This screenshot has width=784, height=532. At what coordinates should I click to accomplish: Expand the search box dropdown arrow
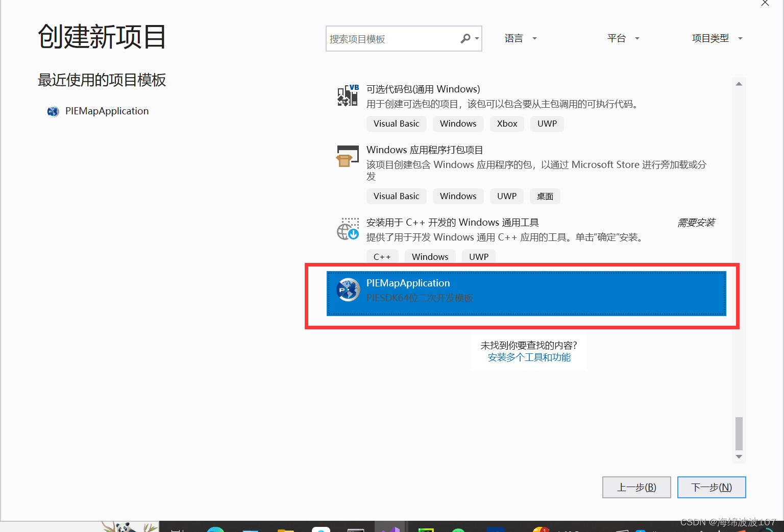click(477, 39)
